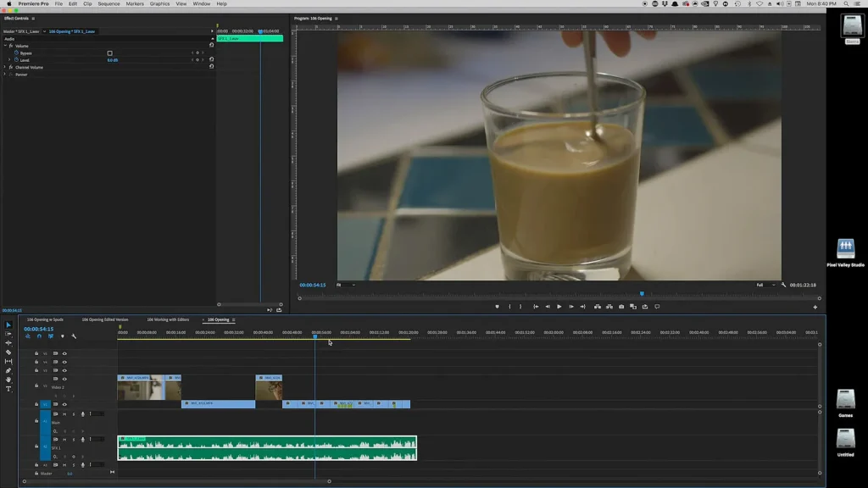This screenshot has height=488, width=868.
Task: Click the timecode 00:00:54:15 in the timeline panel
Action: 38,330
